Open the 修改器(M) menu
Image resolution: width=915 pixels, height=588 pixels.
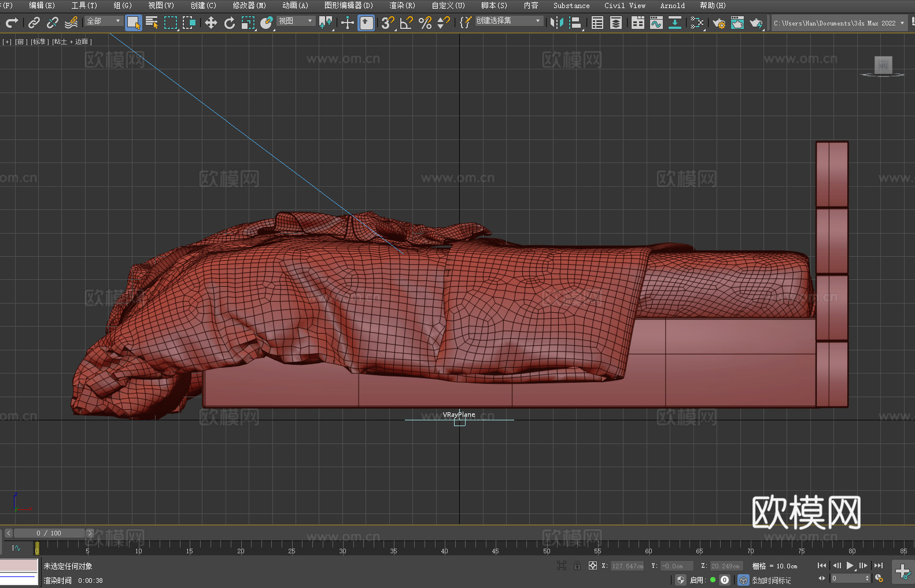tap(249, 5)
